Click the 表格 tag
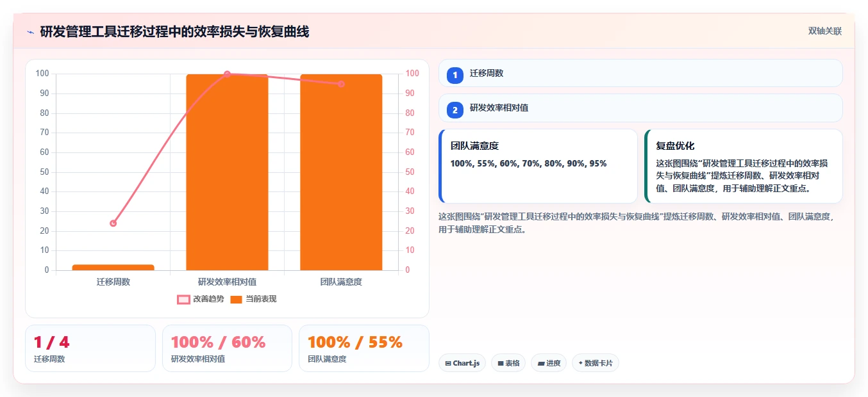This screenshot has width=868, height=397. coord(508,363)
